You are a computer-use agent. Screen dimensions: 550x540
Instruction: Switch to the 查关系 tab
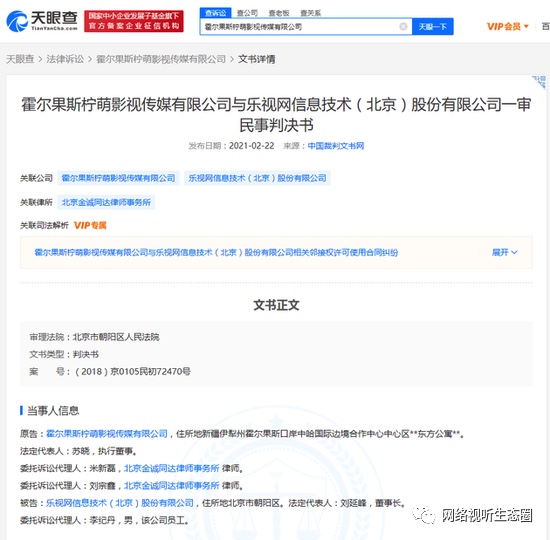[310, 13]
